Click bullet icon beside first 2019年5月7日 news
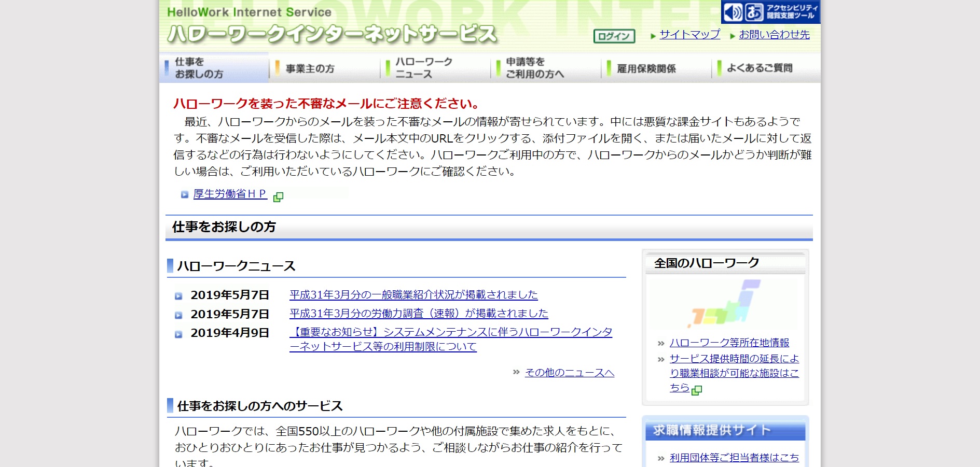This screenshot has width=980, height=467. pyautogui.click(x=178, y=296)
